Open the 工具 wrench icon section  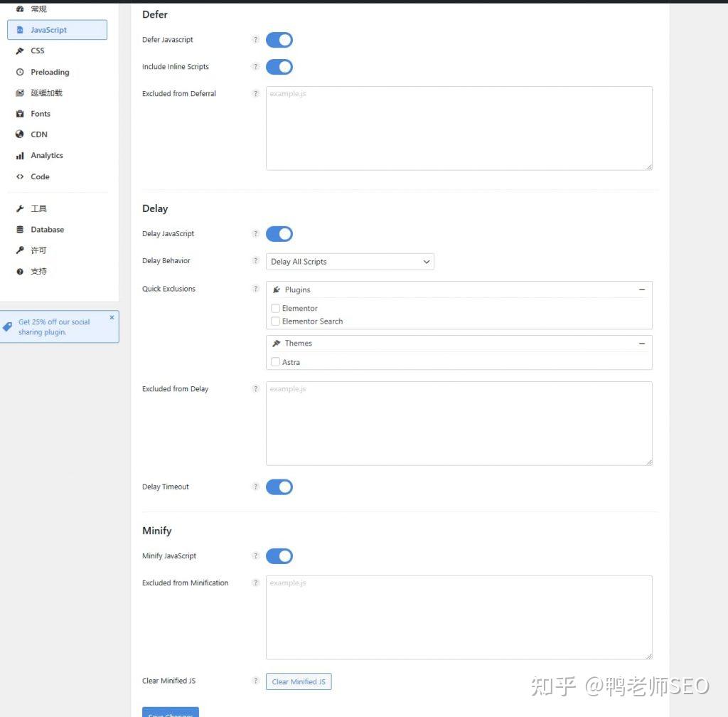click(x=20, y=208)
